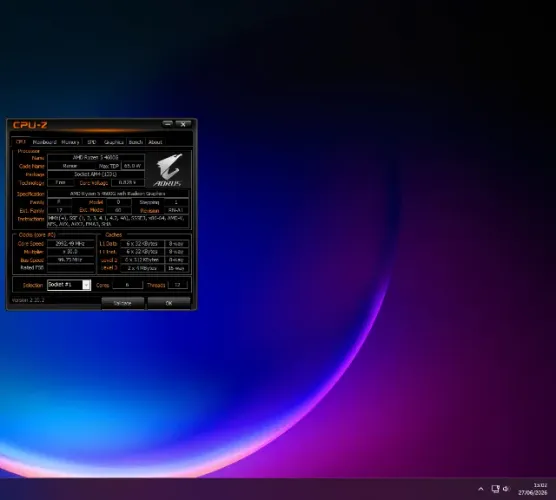This screenshot has height=500, width=556.
Task: Click the Specification field text
Action: click(x=118, y=194)
